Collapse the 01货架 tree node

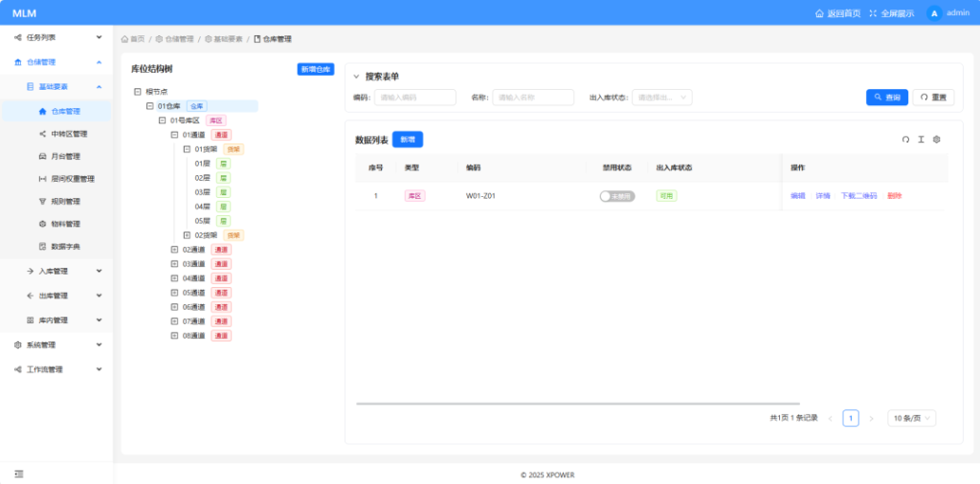click(187, 149)
